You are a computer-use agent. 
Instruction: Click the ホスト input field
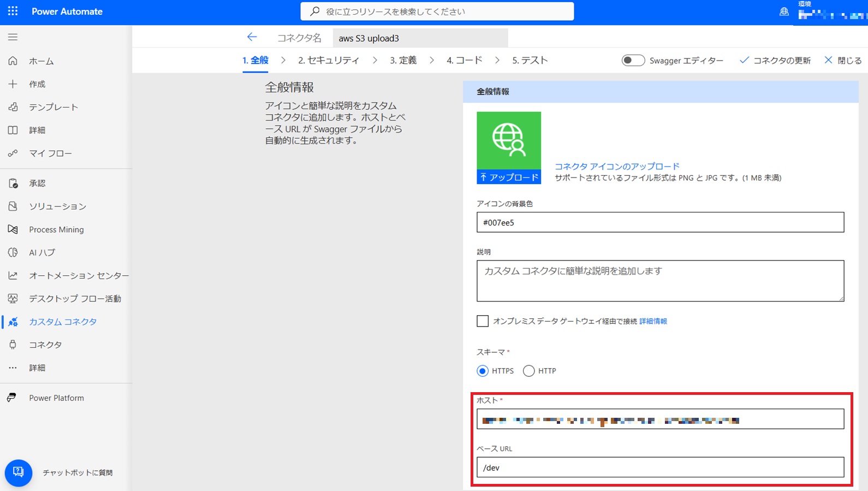(660, 419)
